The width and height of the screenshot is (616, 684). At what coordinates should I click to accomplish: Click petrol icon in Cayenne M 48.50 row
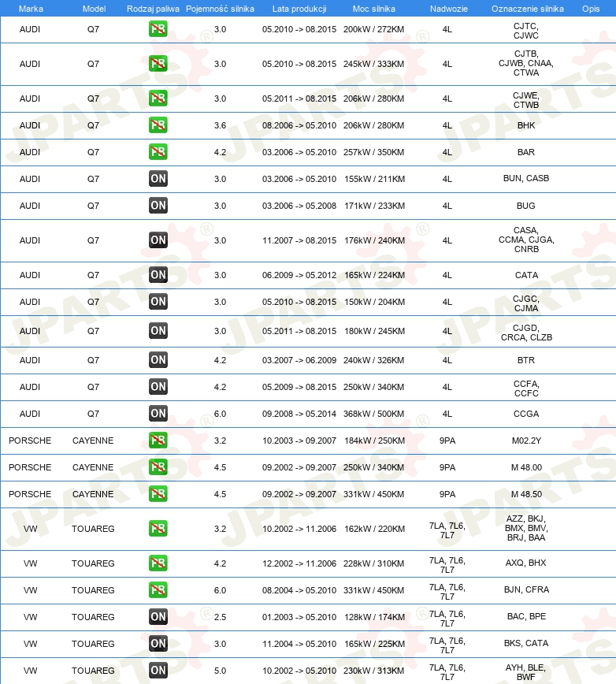coord(158,494)
